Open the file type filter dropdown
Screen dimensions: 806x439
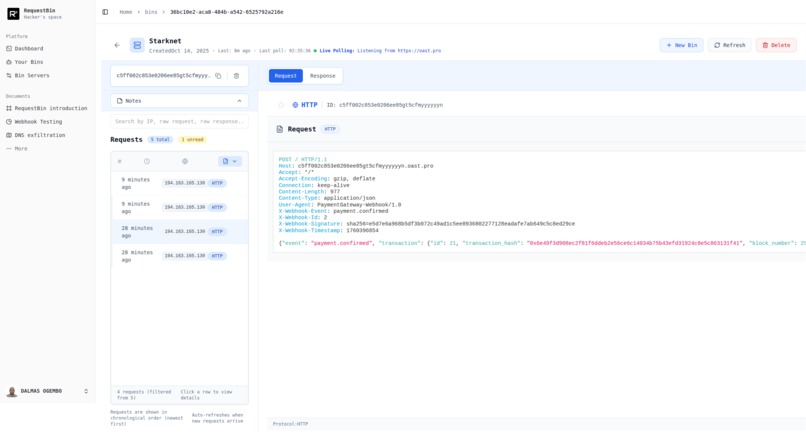coord(230,161)
